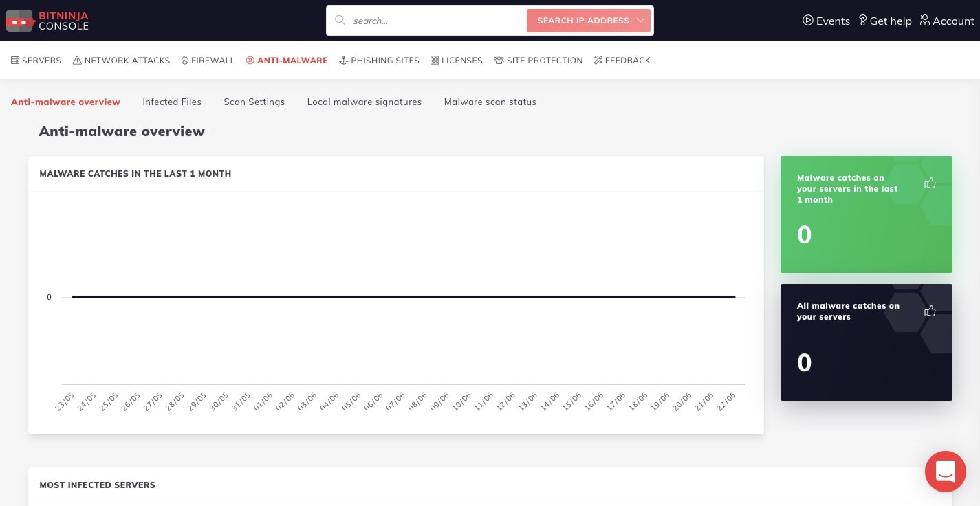Click the Events play icon
This screenshot has width=980, height=506.
[x=808, y=21]
